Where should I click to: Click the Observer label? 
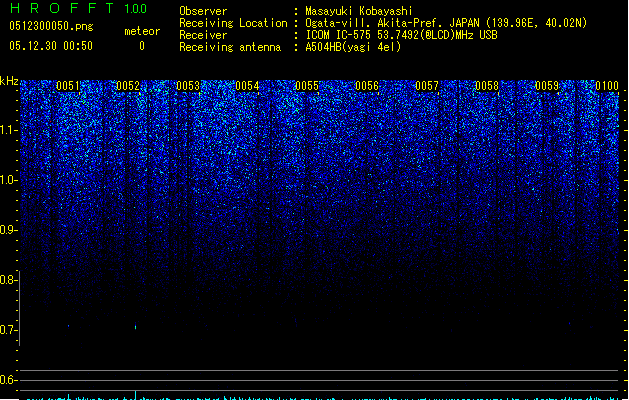tap(203, 11)
